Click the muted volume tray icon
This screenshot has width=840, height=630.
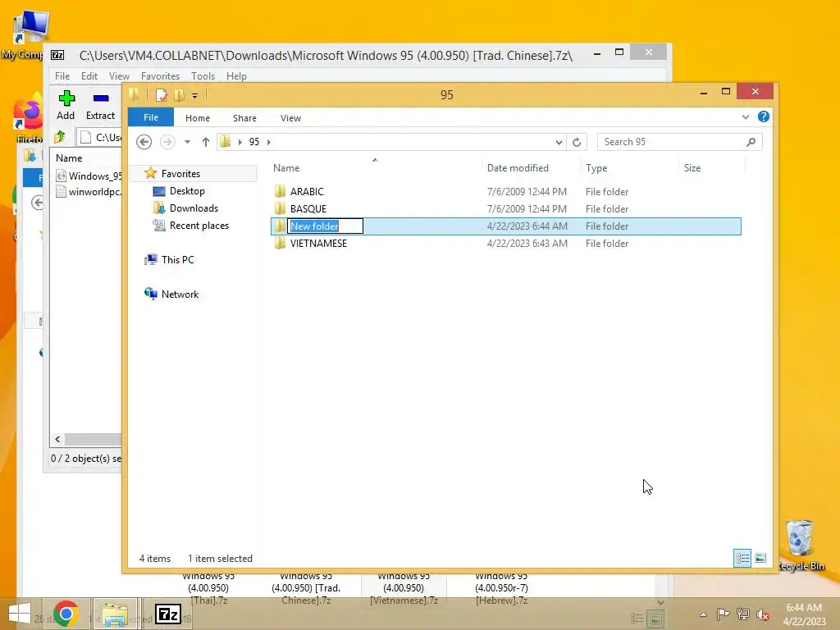(x=763, y=614)
